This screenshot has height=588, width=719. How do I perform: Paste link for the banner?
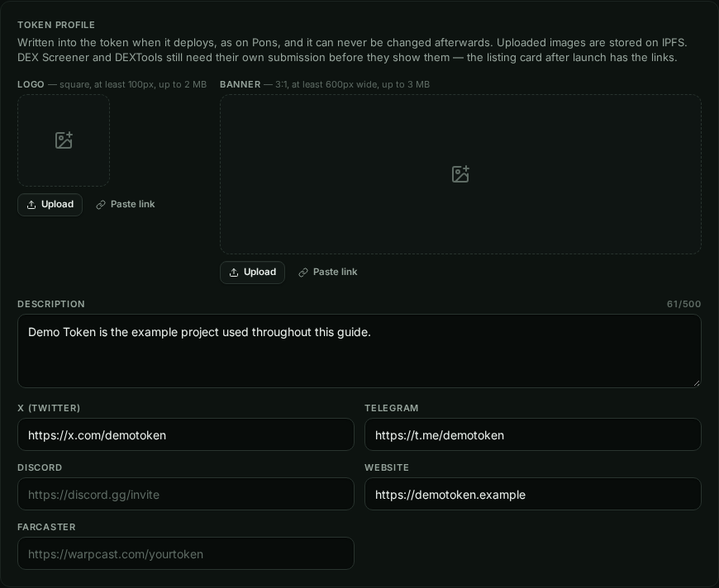(x=328, y=273)
